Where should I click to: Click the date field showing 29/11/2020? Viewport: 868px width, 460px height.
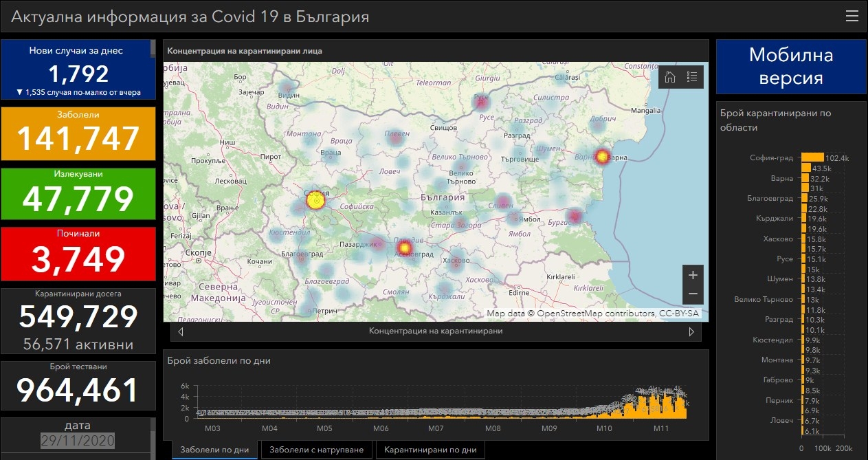pyautogui.click(x=77, y=441)
